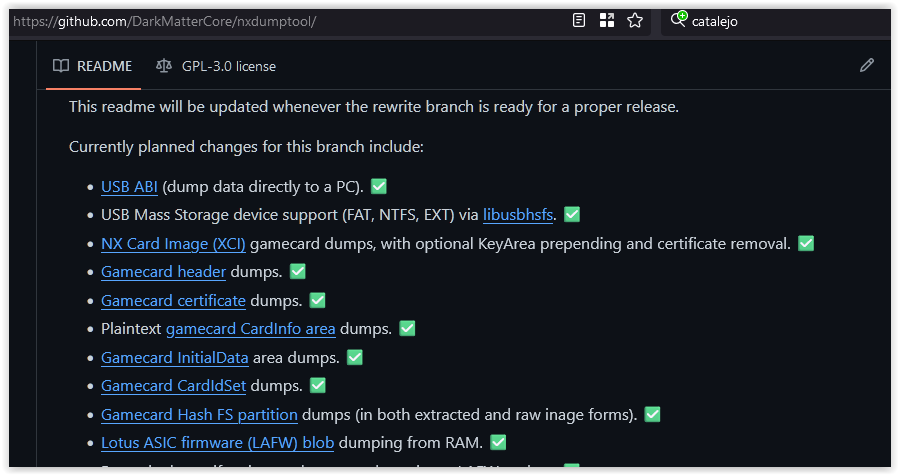Open the Lotus ASIC firmware (LAFW) blob link
Viewport: 899px width, 475px height.
(x=217, y=443)
